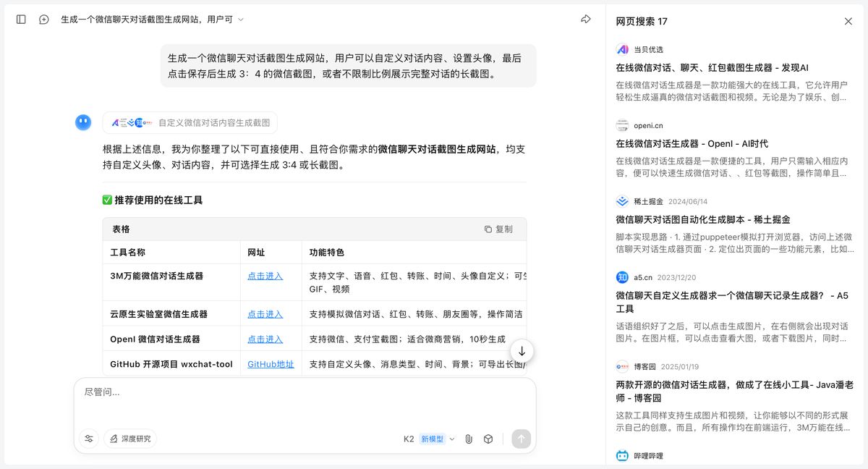Toggle the conversation sidebar panel icon
The image size is (868, 469).
[x=21, y=20]
